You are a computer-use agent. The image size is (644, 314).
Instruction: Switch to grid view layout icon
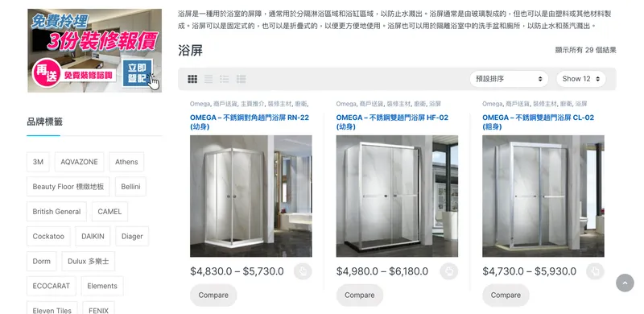click(192, 79)
